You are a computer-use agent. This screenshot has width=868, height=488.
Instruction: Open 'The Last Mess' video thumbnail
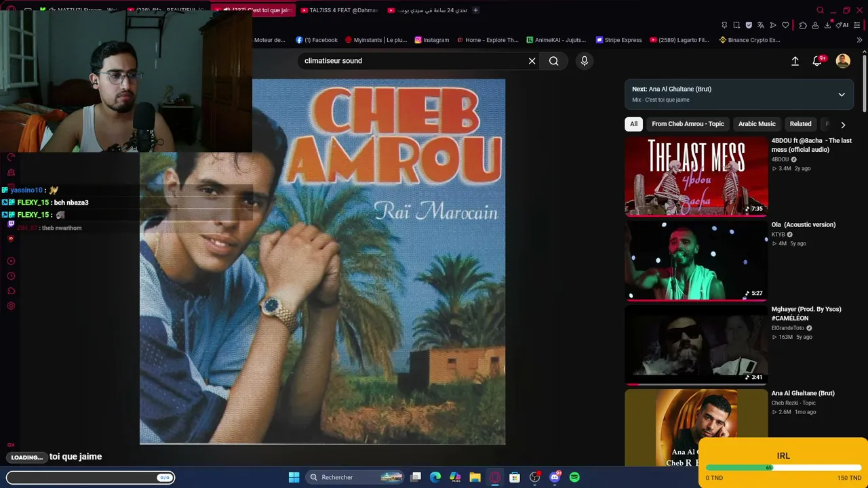point(696,176)
